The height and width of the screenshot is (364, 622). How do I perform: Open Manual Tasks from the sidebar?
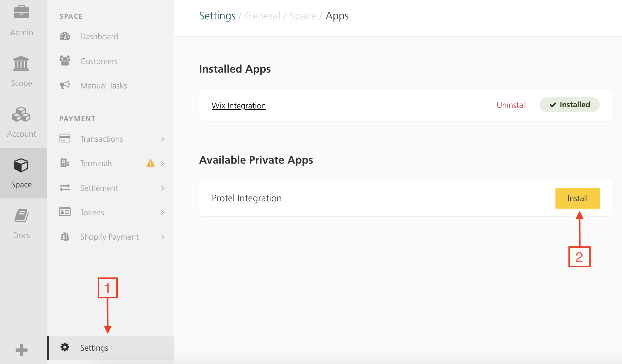point(103,85)
